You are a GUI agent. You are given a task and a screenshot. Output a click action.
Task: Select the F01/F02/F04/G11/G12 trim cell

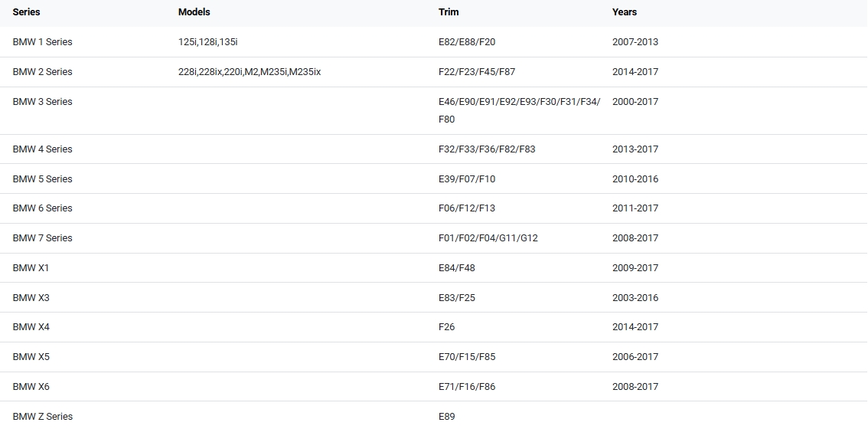point(488,238)
